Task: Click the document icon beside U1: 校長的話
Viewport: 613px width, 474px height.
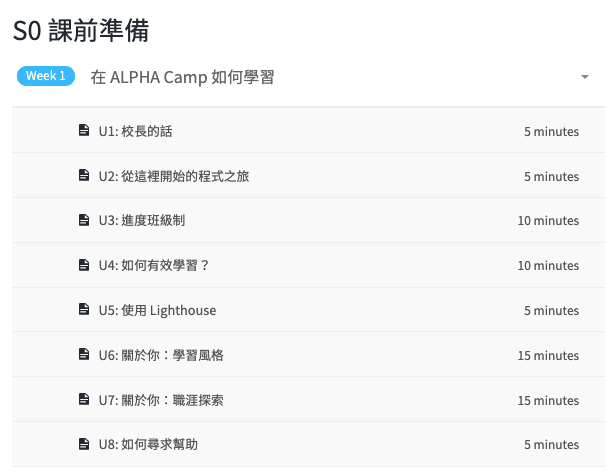Action: [84, 130]
